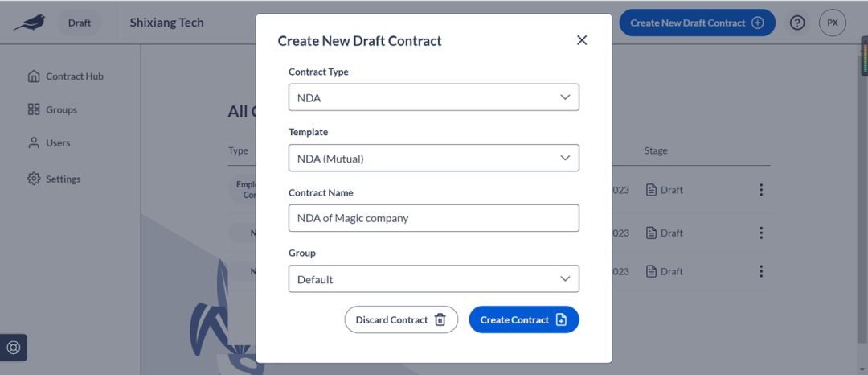
Task: Go to Contract Hub in sidebar
Action: click(66, 76)
